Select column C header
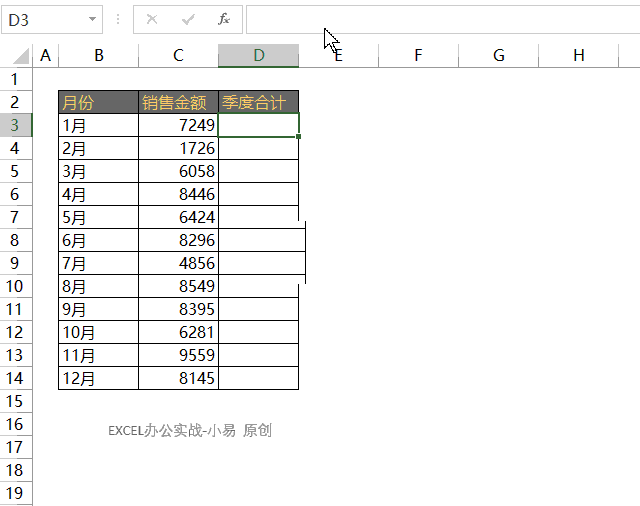This screenshot has height=506, width=640. point(178,55)
